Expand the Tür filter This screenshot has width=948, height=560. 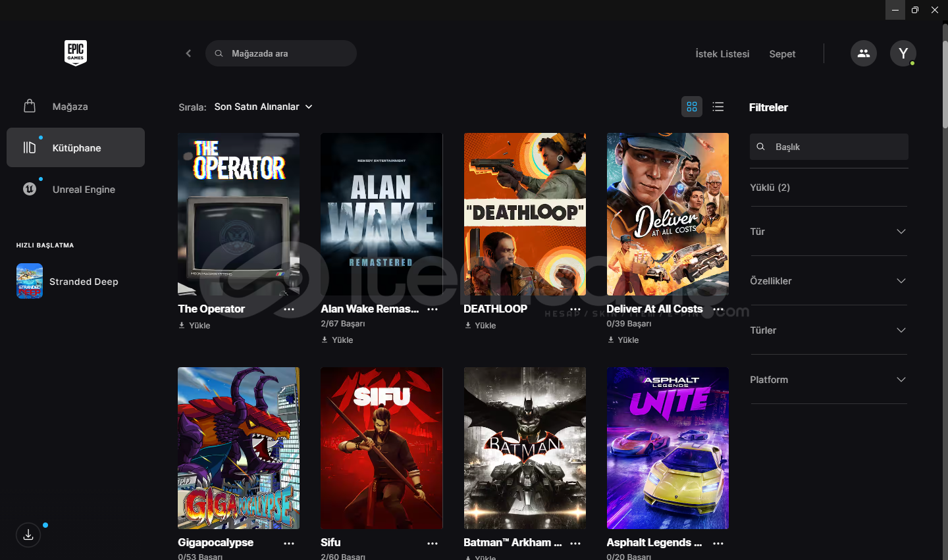829,231
